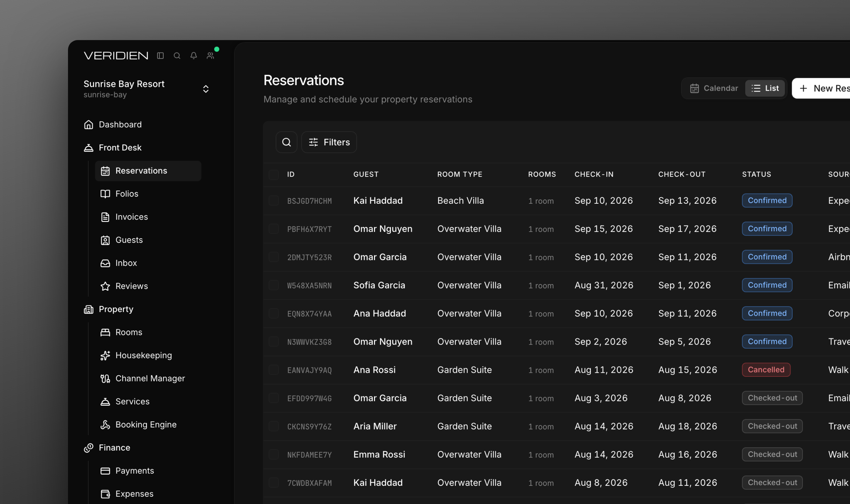Click the Finance coins icon

coord(89,448)
